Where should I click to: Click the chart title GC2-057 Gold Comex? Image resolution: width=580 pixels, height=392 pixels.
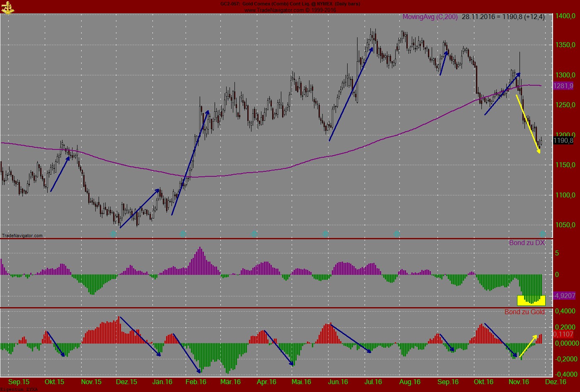pos(289,4)
